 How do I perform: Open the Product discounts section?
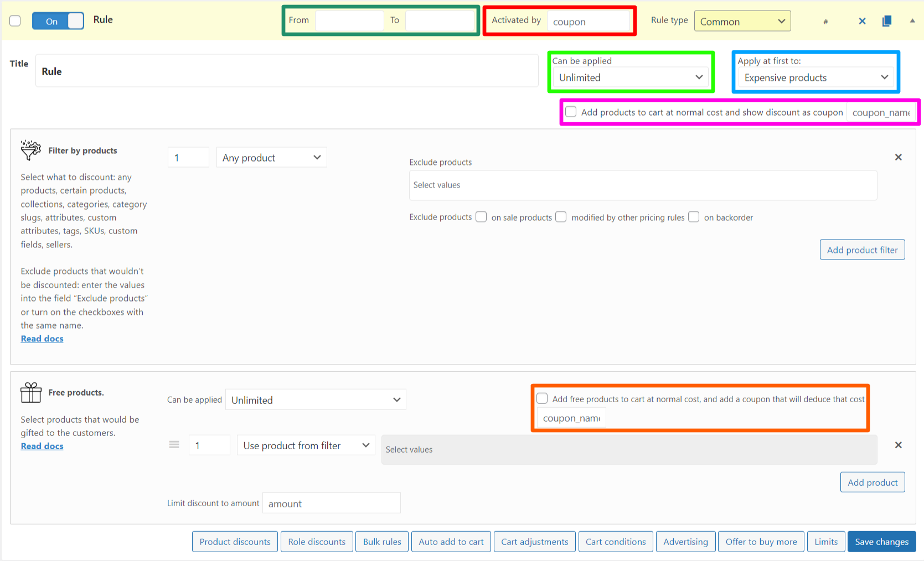[x=235, y=542]
